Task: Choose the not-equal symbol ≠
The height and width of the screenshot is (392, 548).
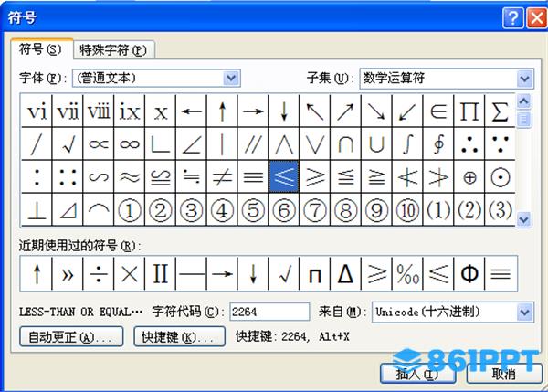Action: 222,176
